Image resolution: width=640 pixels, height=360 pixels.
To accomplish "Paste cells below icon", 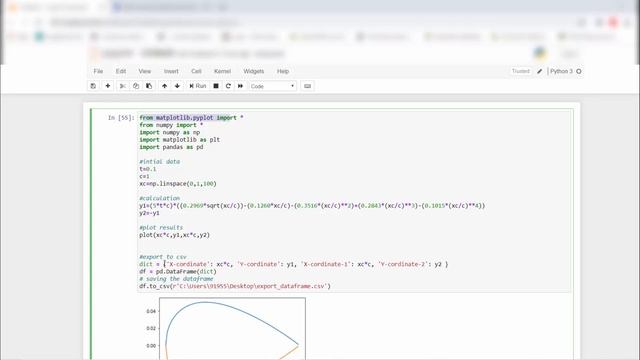I will [149, 86].
